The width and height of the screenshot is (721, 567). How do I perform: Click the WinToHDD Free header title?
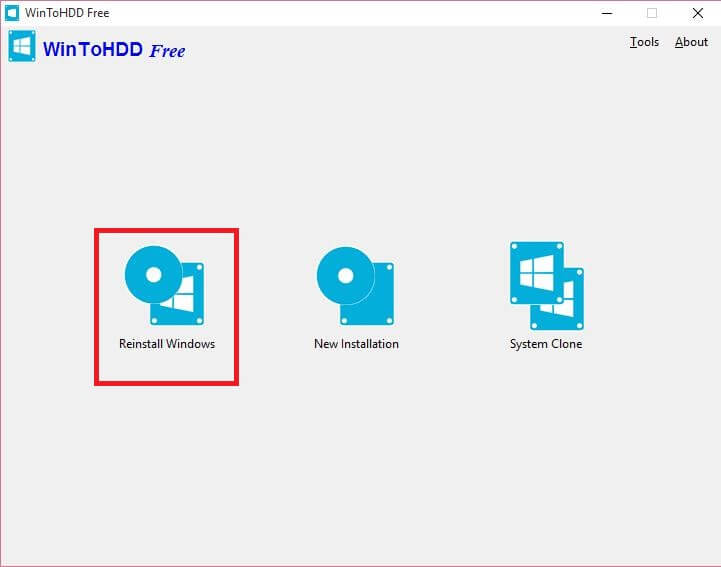coord(114,49)
